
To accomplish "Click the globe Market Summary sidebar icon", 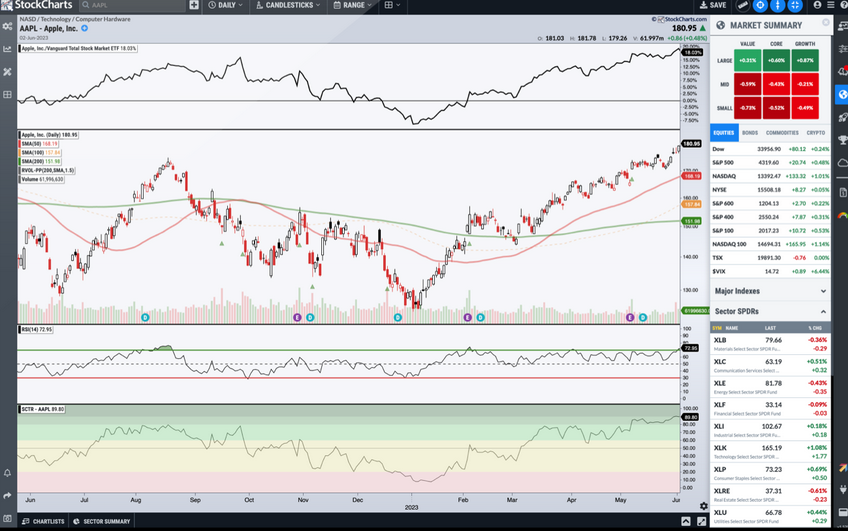I will pos(842,96).
